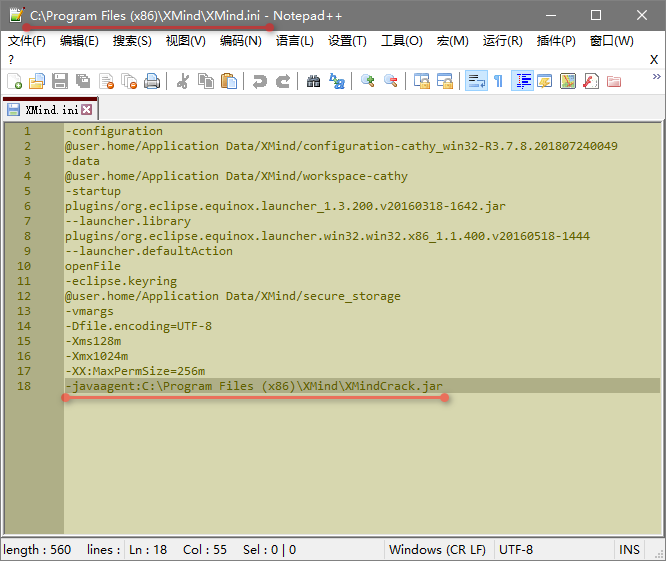Click the -XX:MaxPermSize=256m line

click(x=135, y=371)
